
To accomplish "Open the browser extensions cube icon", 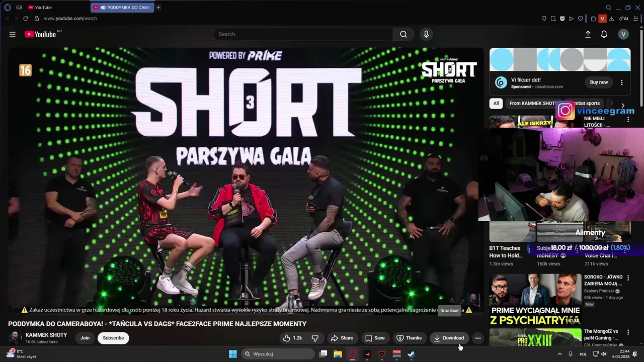I will pyautogui.click(x=593, y=19).
